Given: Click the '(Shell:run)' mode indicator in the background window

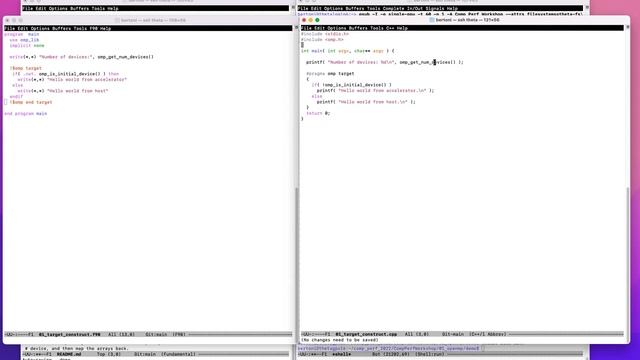Looking at the screenshot, I should [x=430, y=354].
